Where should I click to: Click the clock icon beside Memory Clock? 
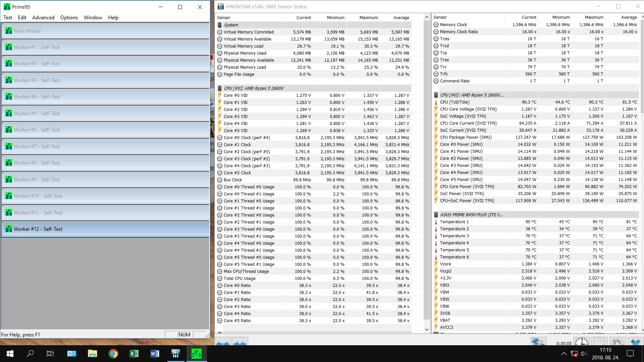pos(436,25)
